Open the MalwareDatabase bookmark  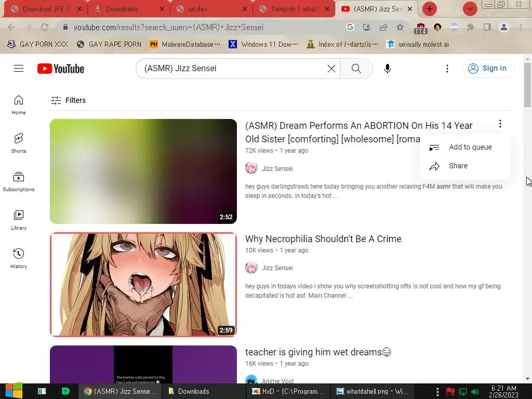click(185, 45)
